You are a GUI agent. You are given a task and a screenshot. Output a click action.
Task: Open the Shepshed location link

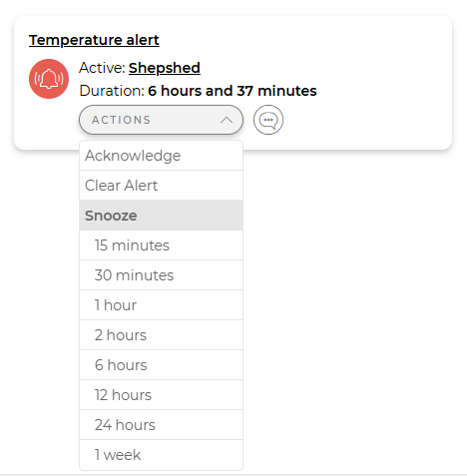[x=165, y=68]
